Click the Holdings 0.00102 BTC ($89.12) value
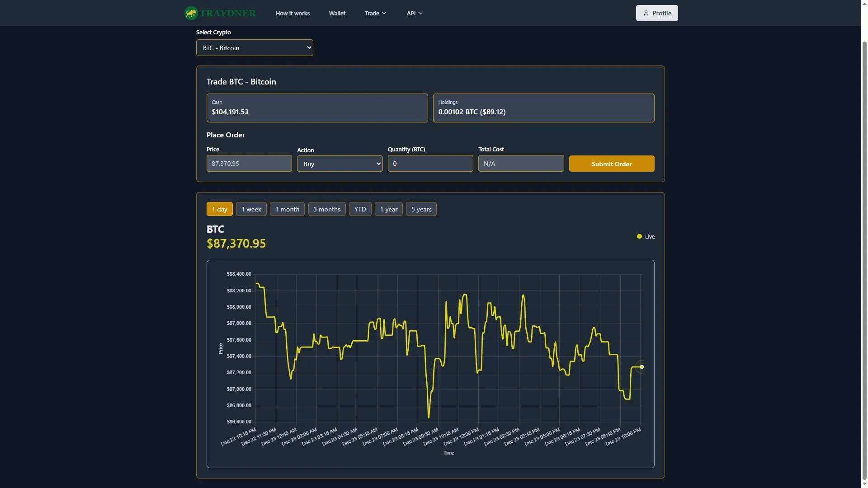868x488 pixels. (472, 112)
